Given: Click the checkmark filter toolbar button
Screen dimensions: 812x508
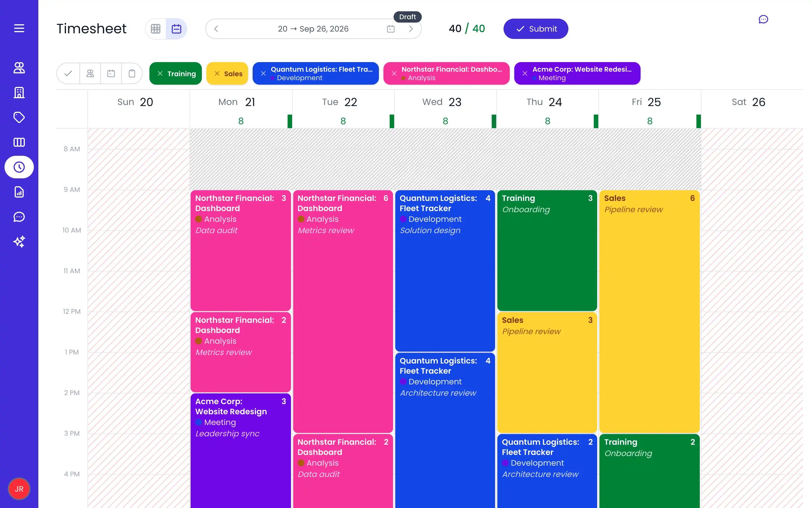Looking at the screenshot, I should click(x=68, y=73).
